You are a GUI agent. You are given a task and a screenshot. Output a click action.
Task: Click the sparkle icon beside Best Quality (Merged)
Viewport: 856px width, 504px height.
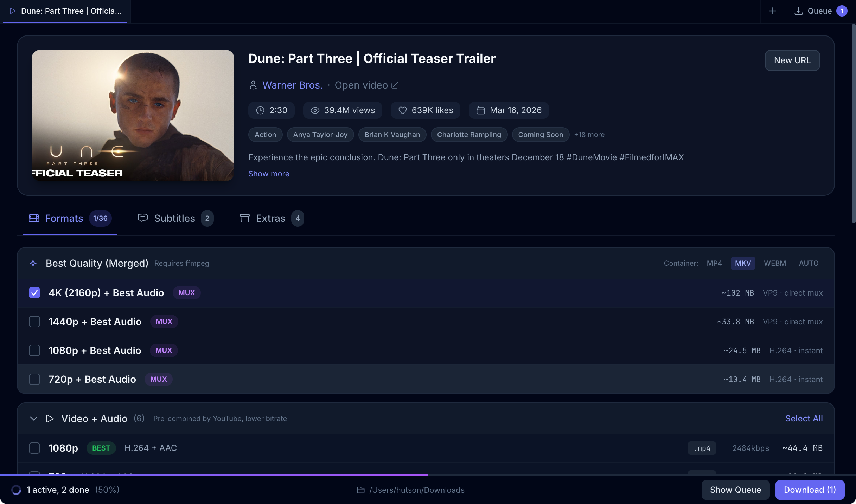(33, 263)
